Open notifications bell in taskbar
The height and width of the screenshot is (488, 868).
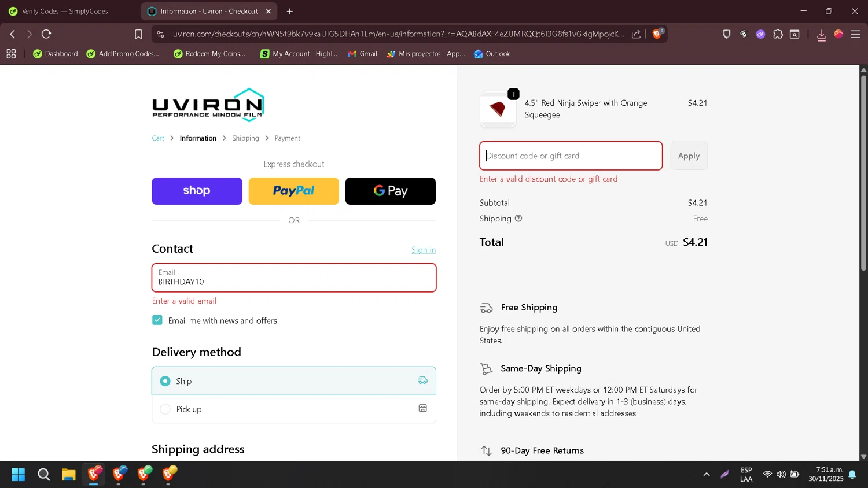pyautogui.click(x=852, y=475)
